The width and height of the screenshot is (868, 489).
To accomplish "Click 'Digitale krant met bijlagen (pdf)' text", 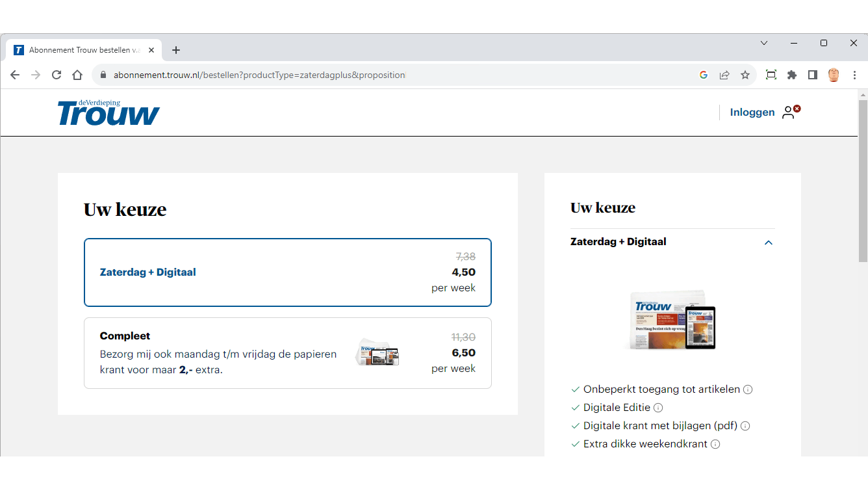I will click(660, 426).
